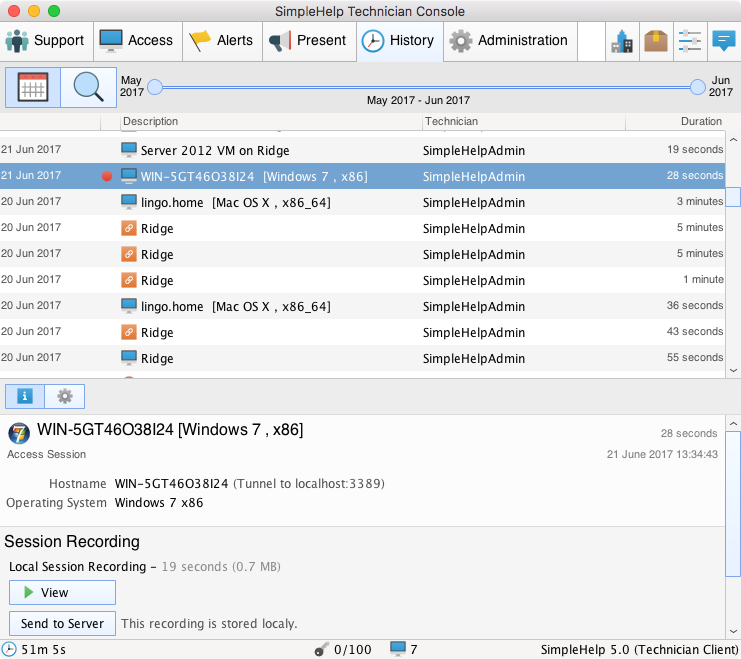Click the Send to Server button

coord(62,624)
